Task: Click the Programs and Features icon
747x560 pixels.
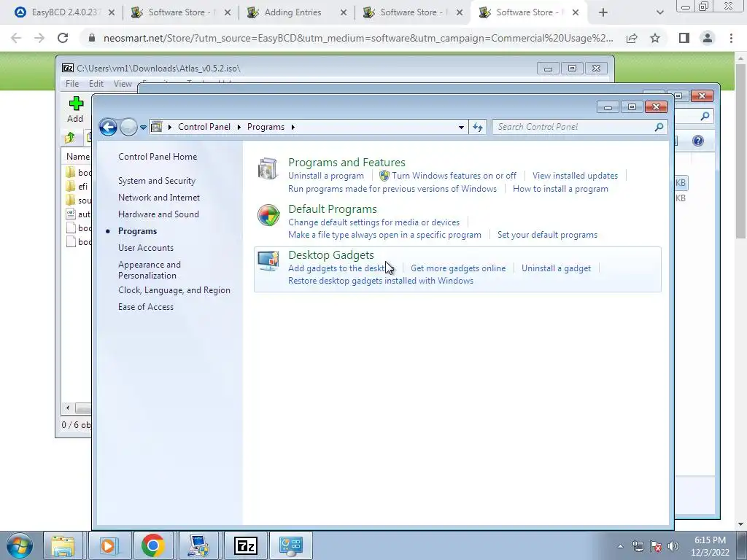Action: point(268,168)
